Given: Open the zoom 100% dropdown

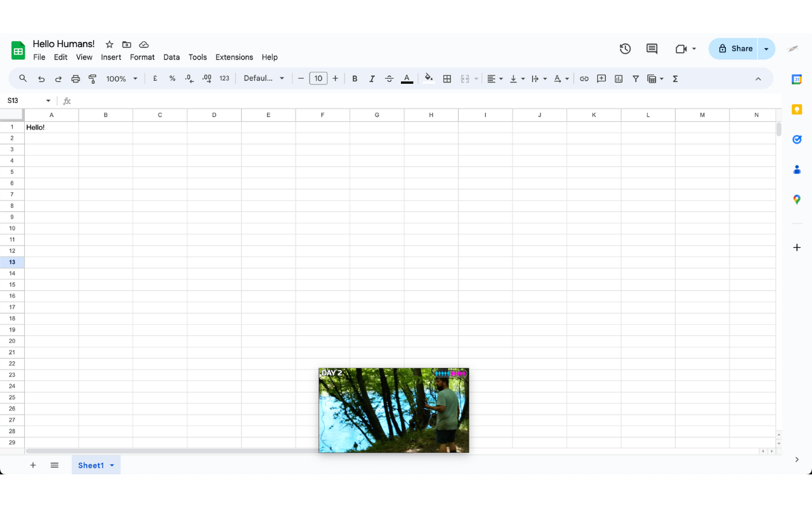Looking at the screenshot, I should tap(122, 79).
